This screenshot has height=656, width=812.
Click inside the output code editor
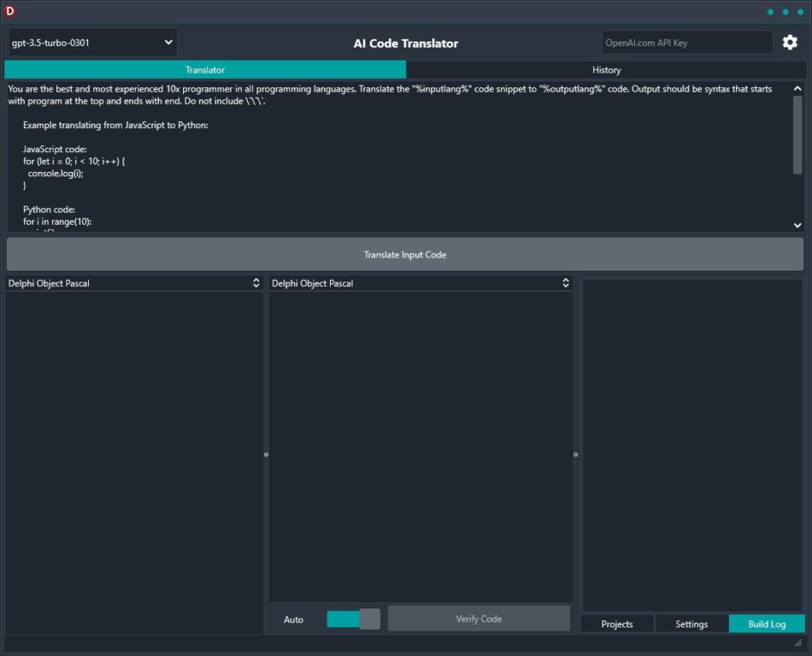click(x=421, y=447)
